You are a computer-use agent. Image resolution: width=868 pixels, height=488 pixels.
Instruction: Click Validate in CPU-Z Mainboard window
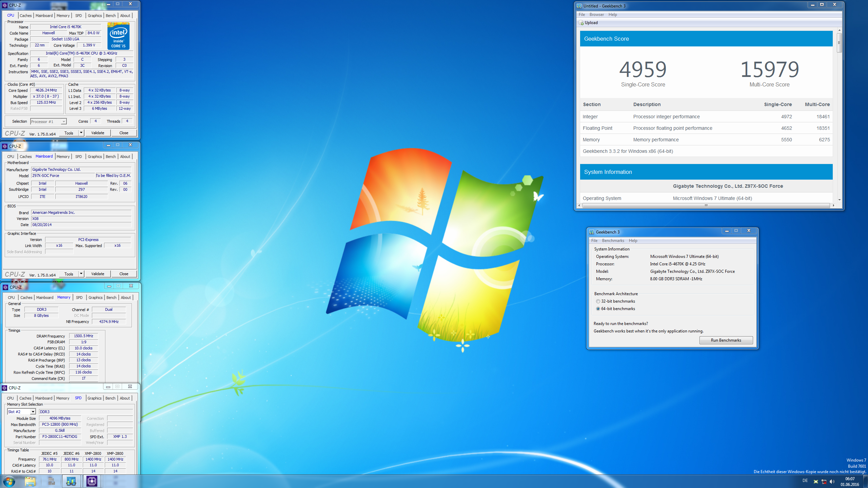[x=98, y=274]
